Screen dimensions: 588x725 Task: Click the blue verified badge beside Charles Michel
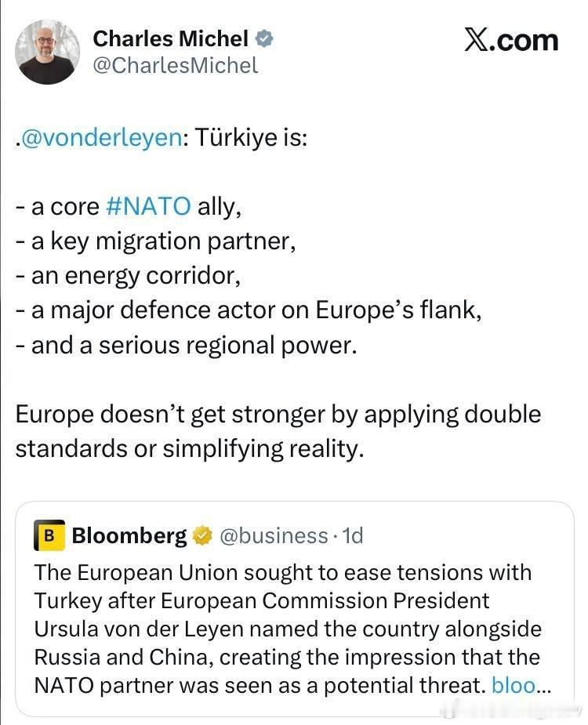(x=266, y=39)
